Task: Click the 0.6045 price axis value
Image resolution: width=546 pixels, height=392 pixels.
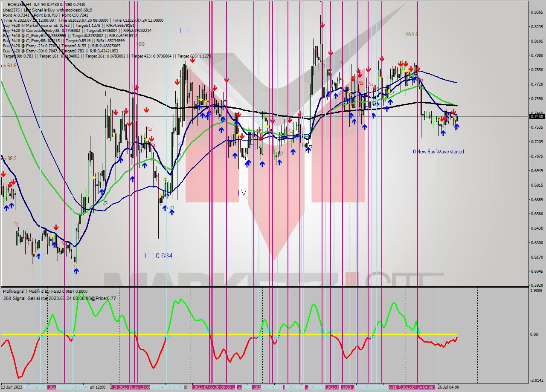Action: 537,271
